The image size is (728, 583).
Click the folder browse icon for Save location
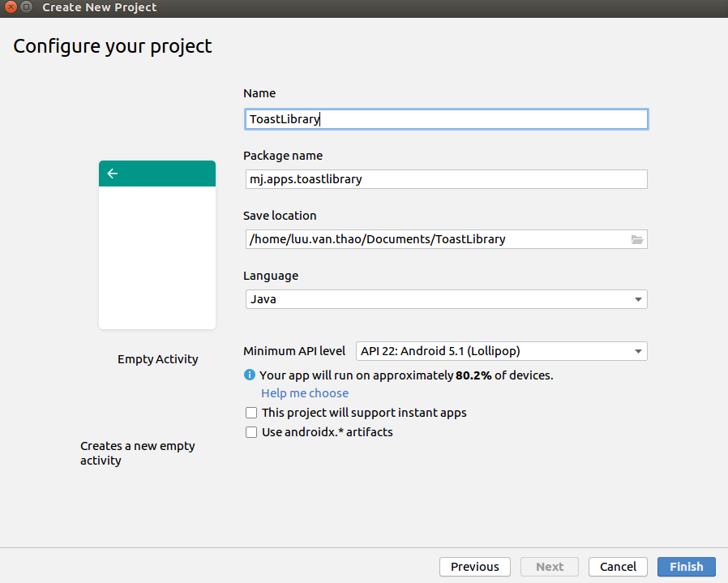[x=637, y=239]
